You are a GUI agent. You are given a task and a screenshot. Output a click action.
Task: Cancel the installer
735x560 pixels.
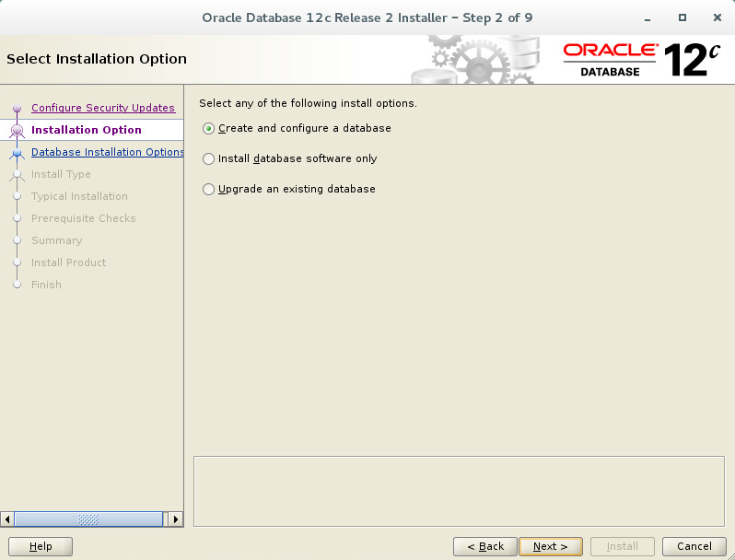point(694,546)
